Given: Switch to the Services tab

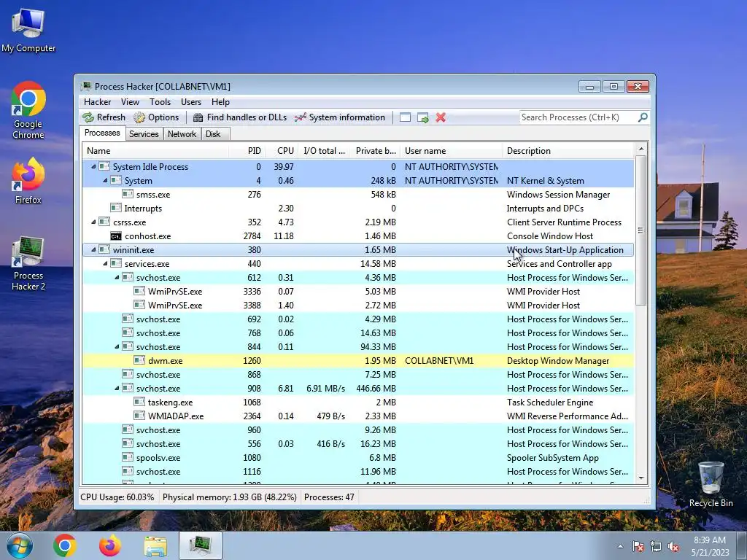Looking at the screenshot, I should point(144,134).
